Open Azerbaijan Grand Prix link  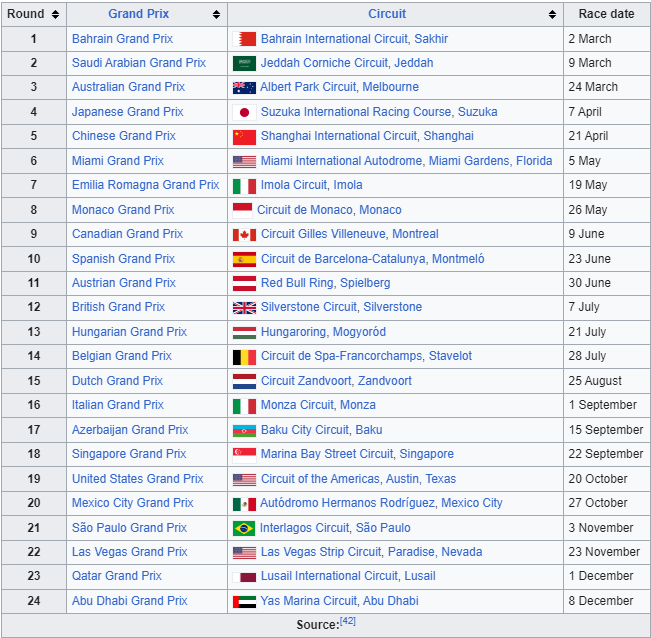coord(130,430)
